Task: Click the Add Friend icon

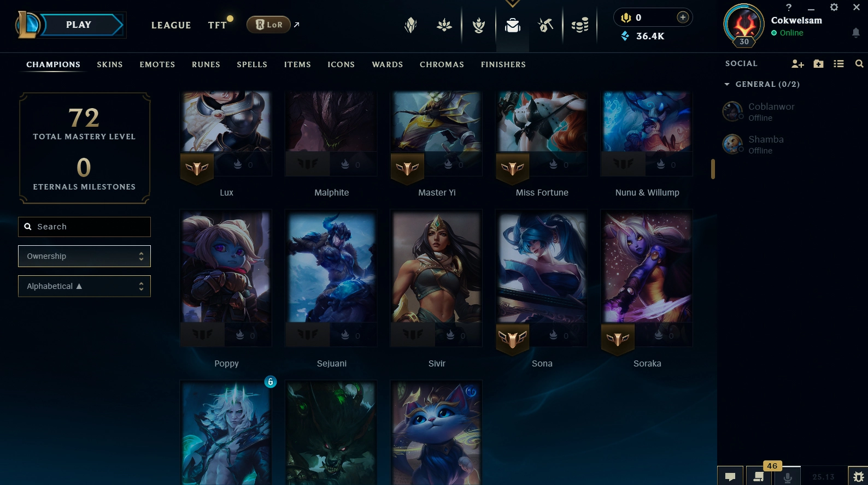Action: pyautogui.click(x=797, y=64)
